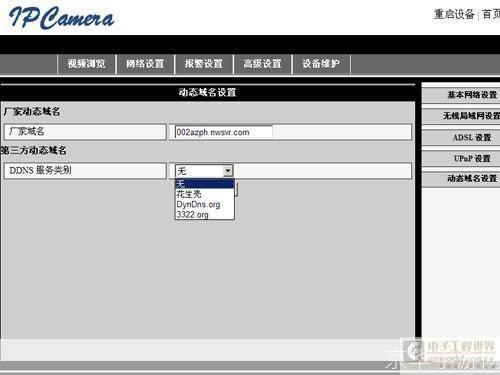The image size is (500, 375).
Task: Go to 高级设置 tab
Action: click(x=263, y=64)
